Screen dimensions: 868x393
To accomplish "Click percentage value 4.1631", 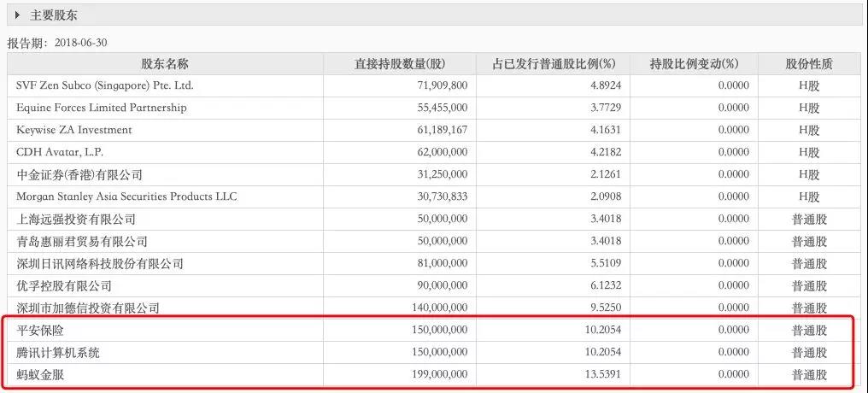I will tap(605, 130).
